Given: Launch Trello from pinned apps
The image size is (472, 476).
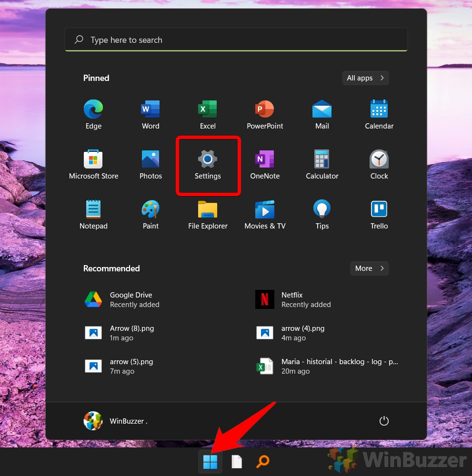Looking at the screenshot, I should (x=379, y=214).
